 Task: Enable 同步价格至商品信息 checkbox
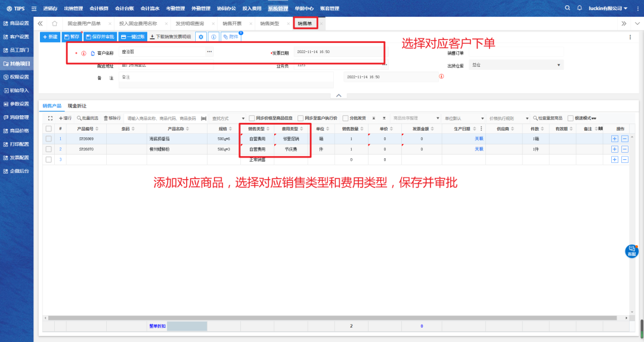[252, 118]
